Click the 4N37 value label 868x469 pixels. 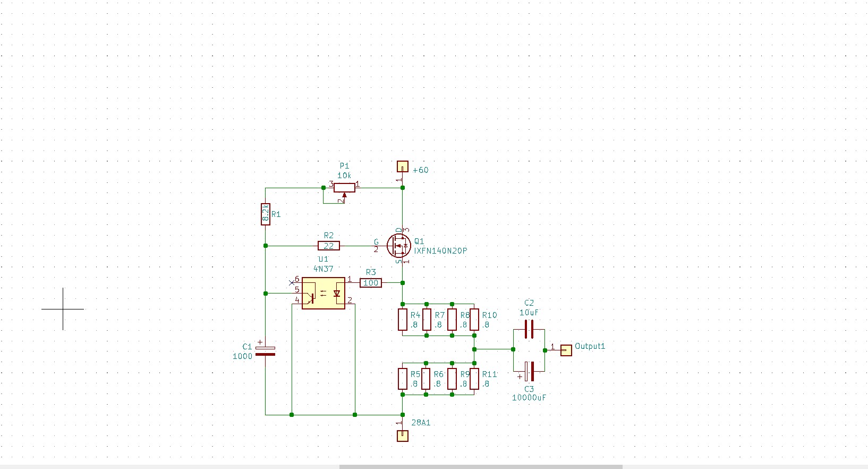tap(323, 269)
